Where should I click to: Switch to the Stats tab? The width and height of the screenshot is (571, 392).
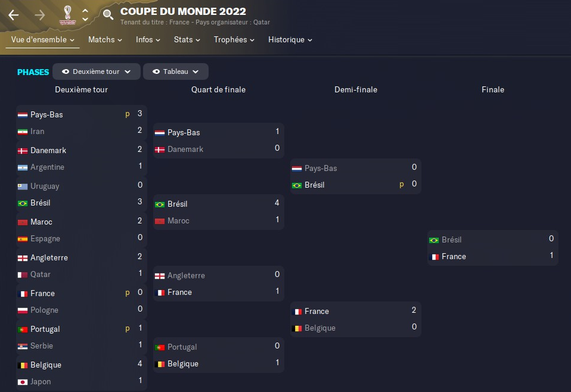tap(187, 40)
